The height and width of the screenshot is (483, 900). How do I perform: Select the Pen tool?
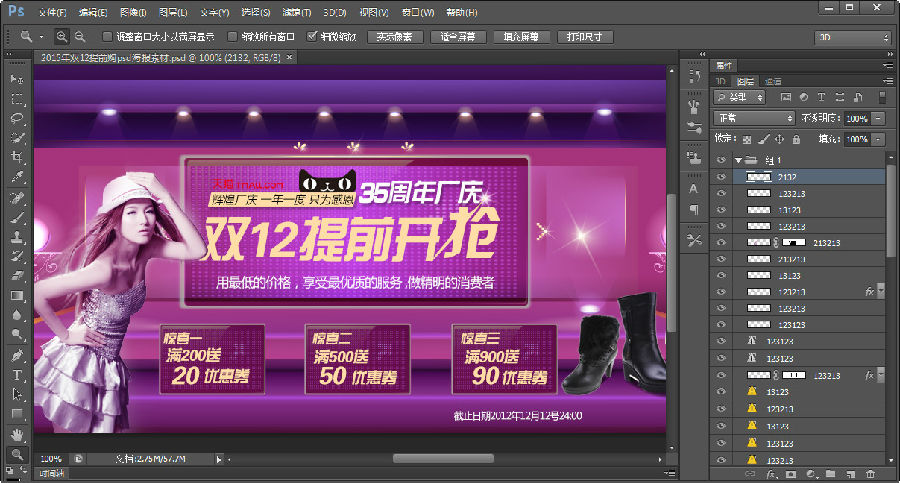(17, 356)
